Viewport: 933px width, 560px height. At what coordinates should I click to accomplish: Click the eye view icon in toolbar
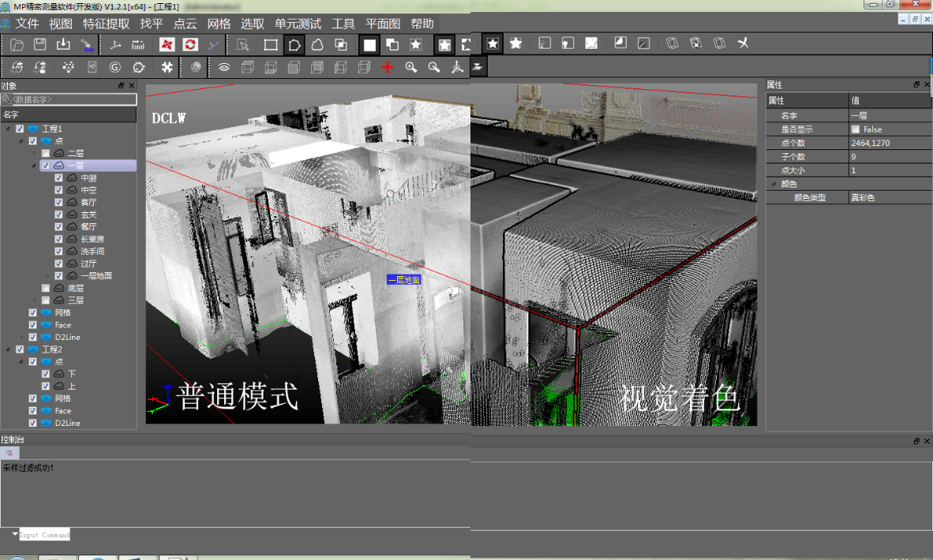tap(224, 68)
